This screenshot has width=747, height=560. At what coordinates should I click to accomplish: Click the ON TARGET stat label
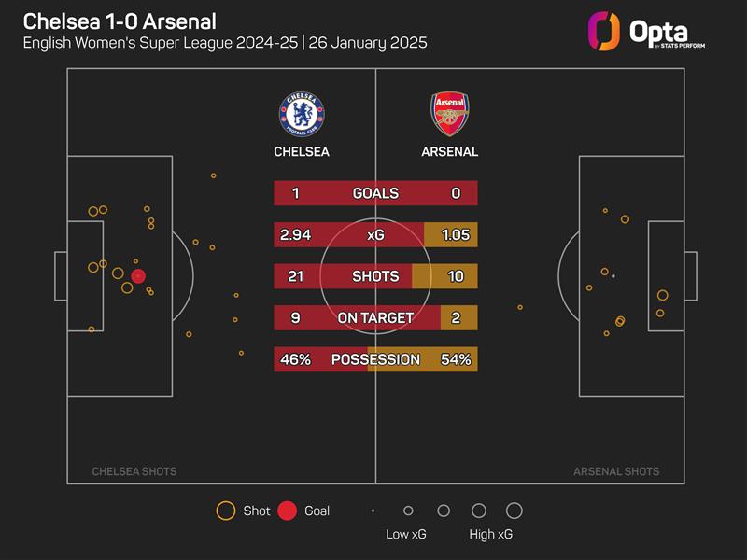tap(375, 318)
